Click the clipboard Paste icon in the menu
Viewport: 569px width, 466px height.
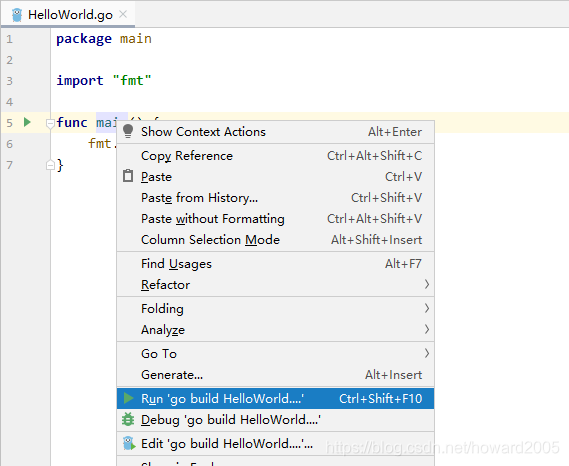coord(128,176)
